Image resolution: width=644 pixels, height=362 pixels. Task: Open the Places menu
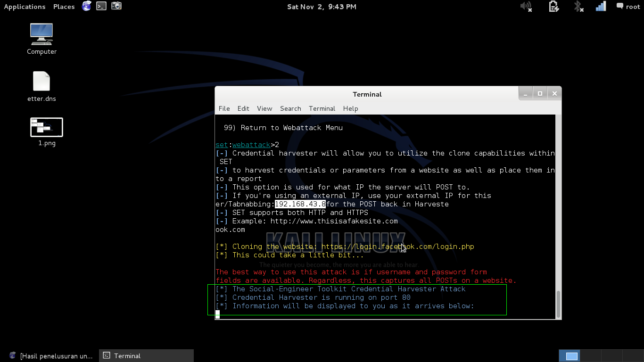(x=64, y=7)
